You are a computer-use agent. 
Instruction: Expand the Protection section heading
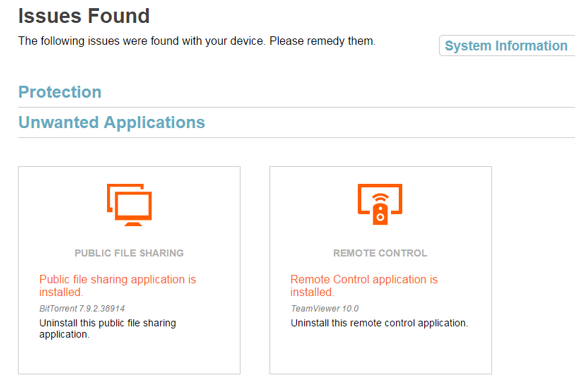60,92
